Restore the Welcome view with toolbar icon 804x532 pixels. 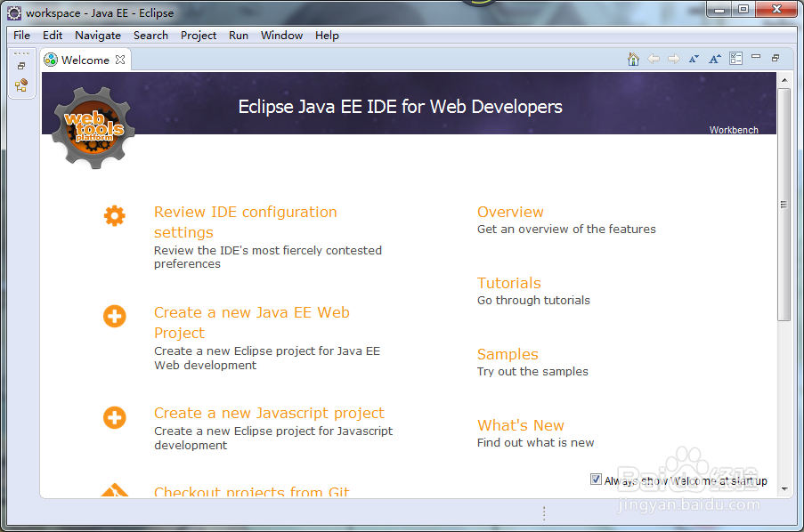776,59
